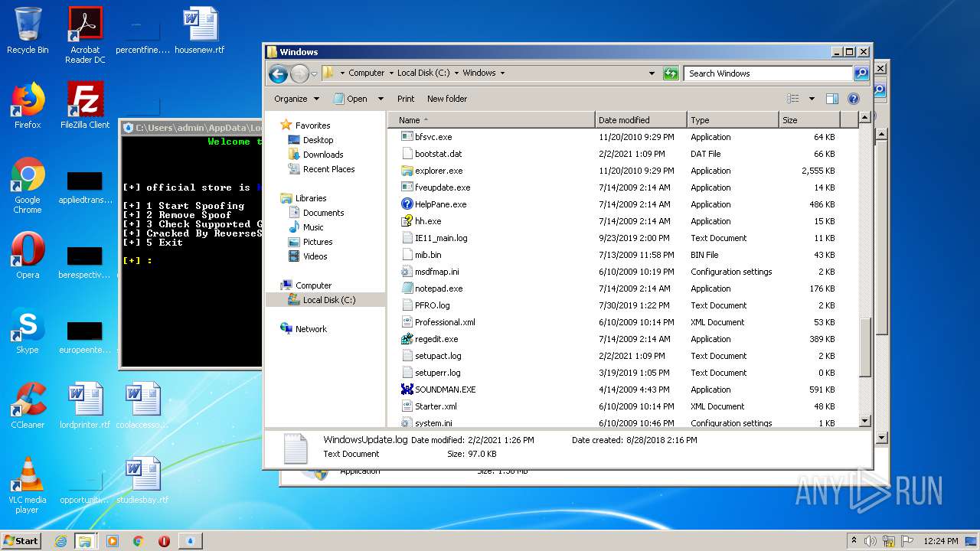This screenshot has width=980, height=551.
Task: Launch FileZilla Client desktop shortcut
Action: click(85, 106)
